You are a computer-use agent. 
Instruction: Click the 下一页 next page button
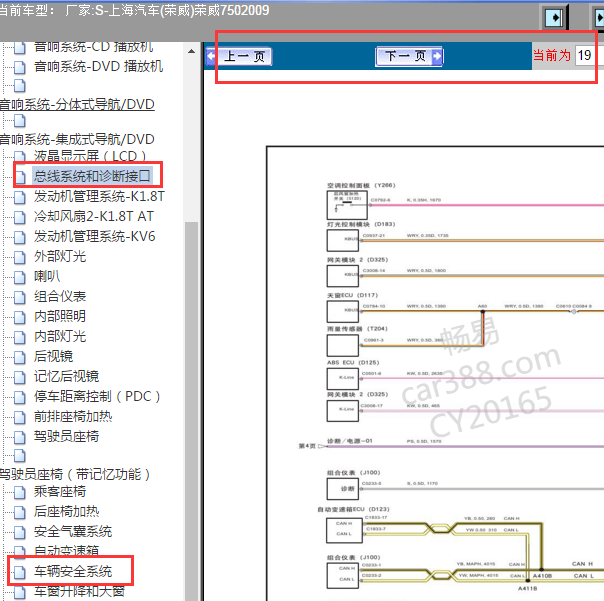406,57
